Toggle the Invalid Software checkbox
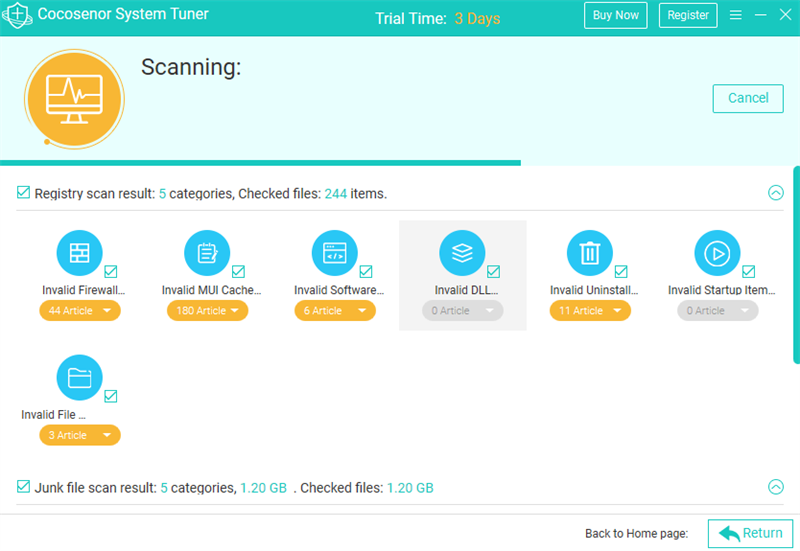This screenshot has width=800, height=551. point(366,271)
